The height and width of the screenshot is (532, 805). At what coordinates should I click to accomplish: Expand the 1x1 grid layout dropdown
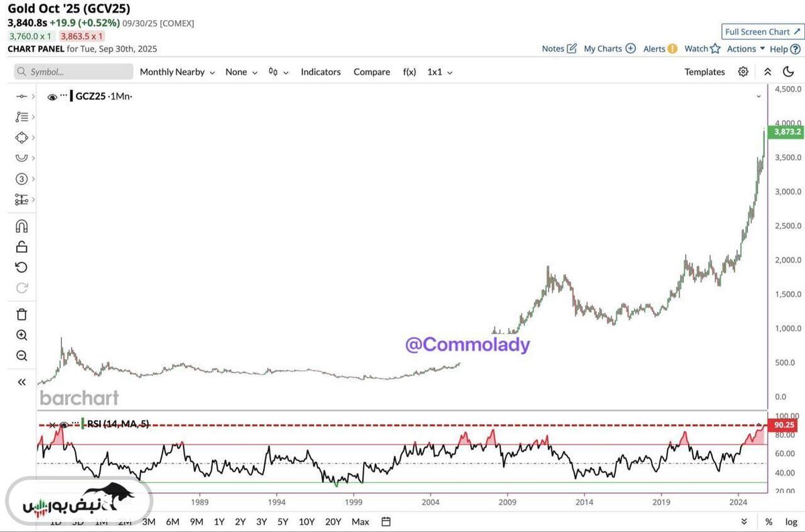click(x=439, y=72)
